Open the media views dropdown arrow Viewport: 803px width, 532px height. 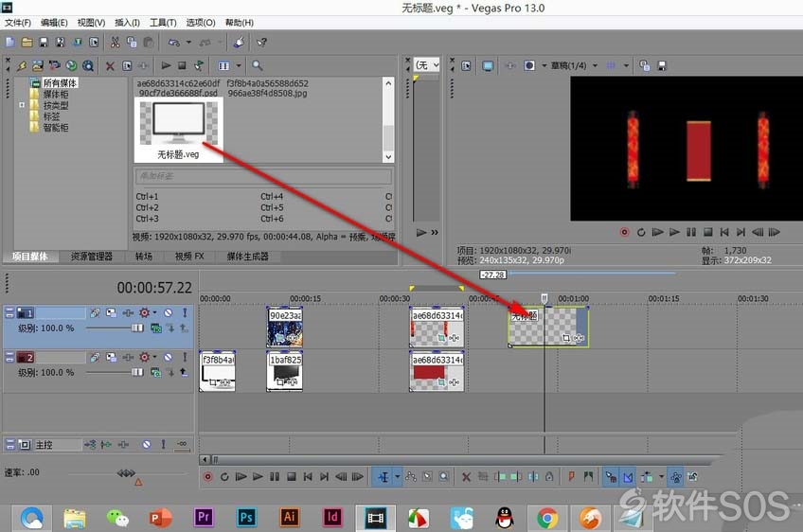point(238,65)
